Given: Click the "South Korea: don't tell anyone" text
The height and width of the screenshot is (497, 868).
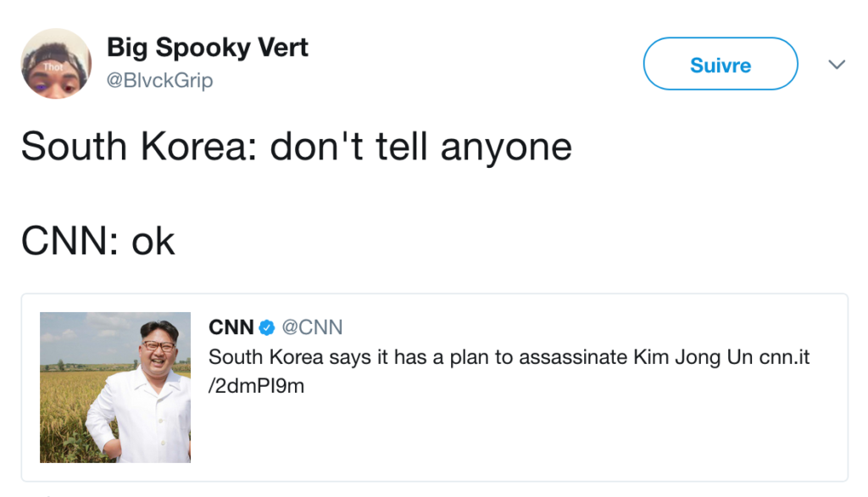Looking at the screenshot, I should coord(296,147).
